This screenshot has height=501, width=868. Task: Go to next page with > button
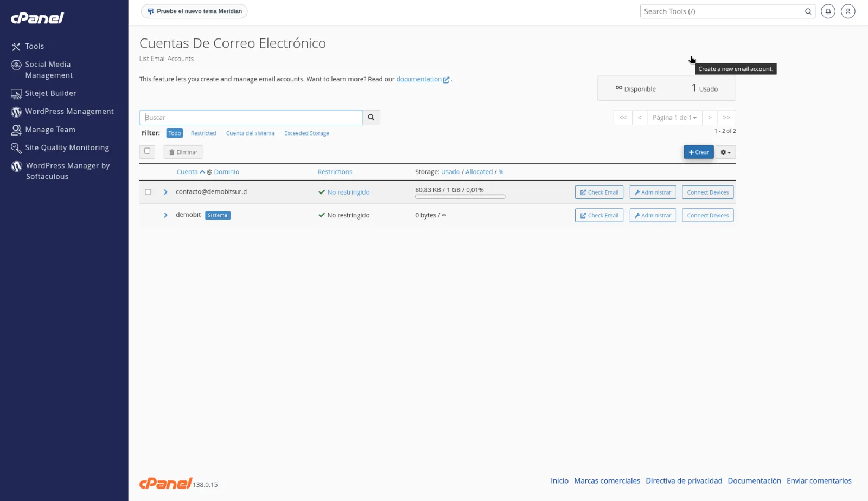point(710,118)
